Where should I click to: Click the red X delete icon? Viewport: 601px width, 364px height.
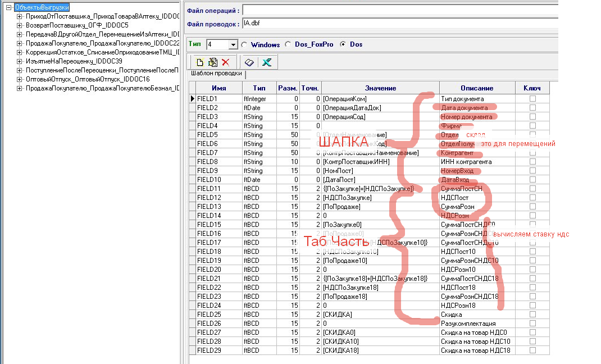click(225, 62)
